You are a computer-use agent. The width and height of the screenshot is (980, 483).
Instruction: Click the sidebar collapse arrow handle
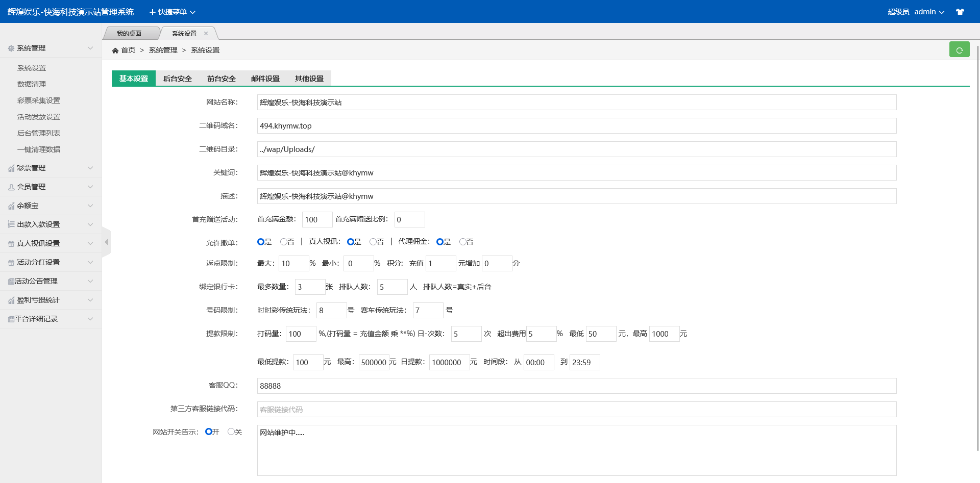tap(106, 242)
